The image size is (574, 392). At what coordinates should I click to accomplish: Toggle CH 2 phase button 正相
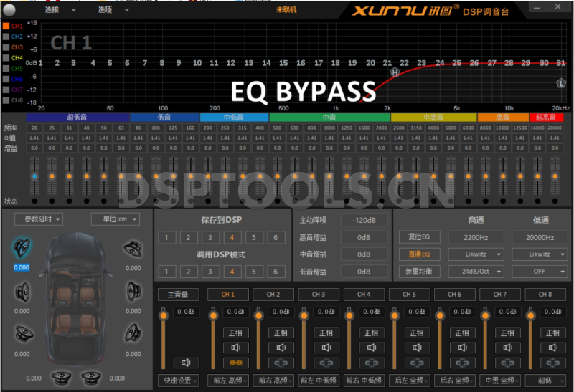coord(281,333)
